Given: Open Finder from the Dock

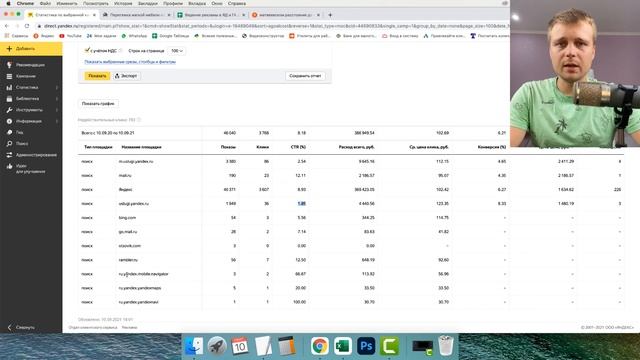Looking at the screenshot, I should click(x=194, y=346).
